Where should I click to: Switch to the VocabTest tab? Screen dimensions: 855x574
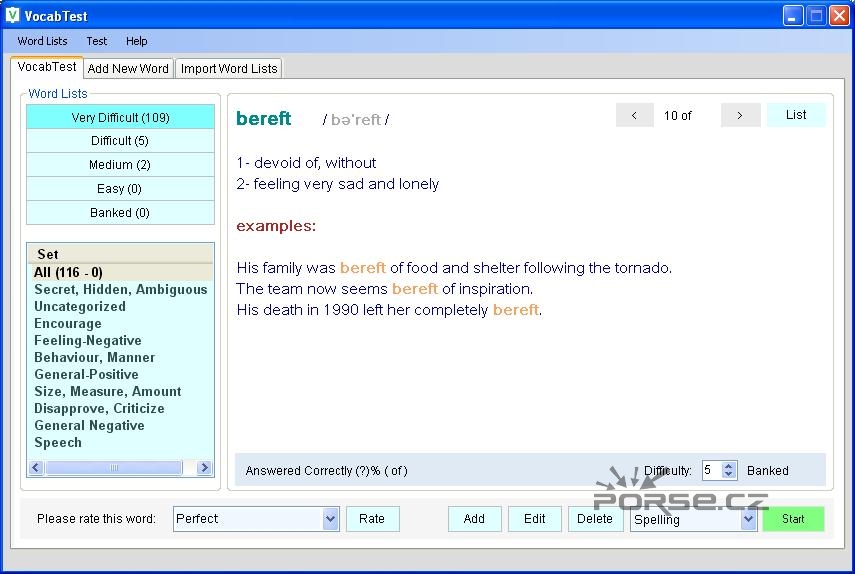47,67
